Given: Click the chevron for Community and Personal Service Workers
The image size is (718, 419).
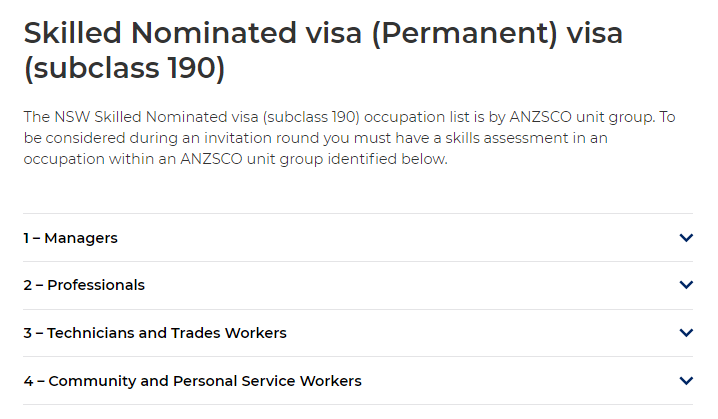Looking at the screenshot, I should click(686, 381).
